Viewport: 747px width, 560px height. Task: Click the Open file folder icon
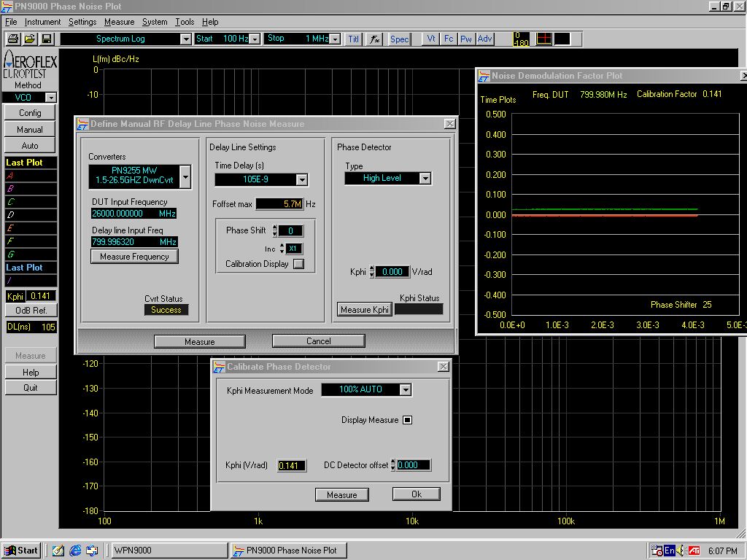30,39
